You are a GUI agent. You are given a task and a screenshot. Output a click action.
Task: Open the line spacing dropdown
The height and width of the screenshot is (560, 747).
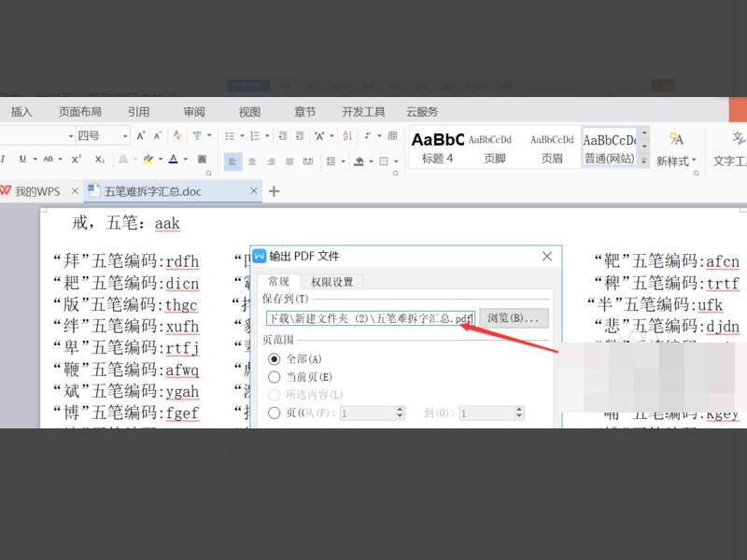[342, 161]
